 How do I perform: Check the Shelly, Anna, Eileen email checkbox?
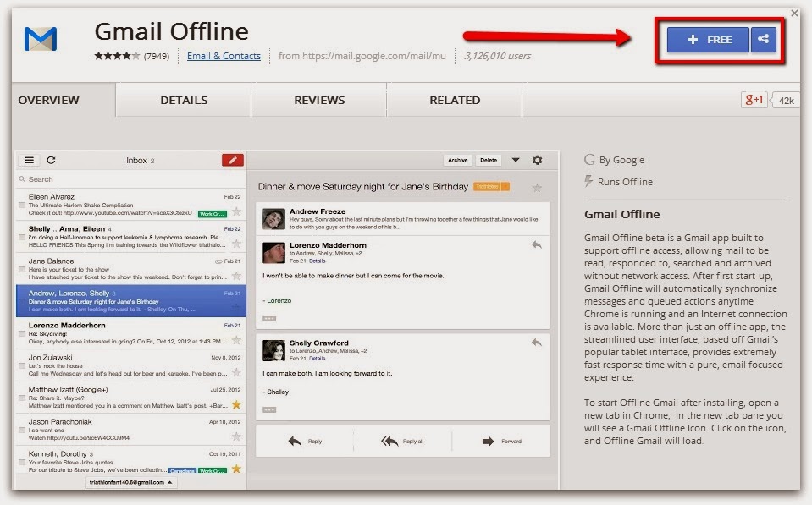[x=22, y=237]
